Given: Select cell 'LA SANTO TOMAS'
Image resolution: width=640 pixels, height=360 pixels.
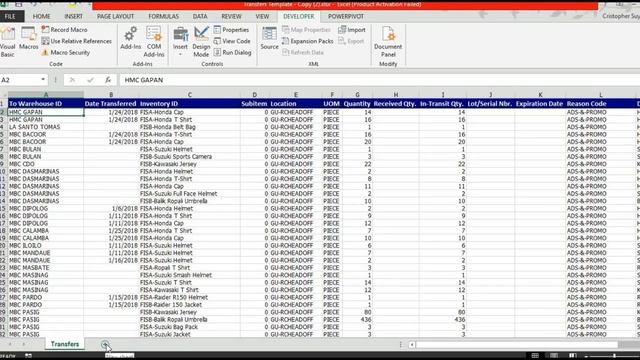Looking at the screenshot, I should 46,127.
